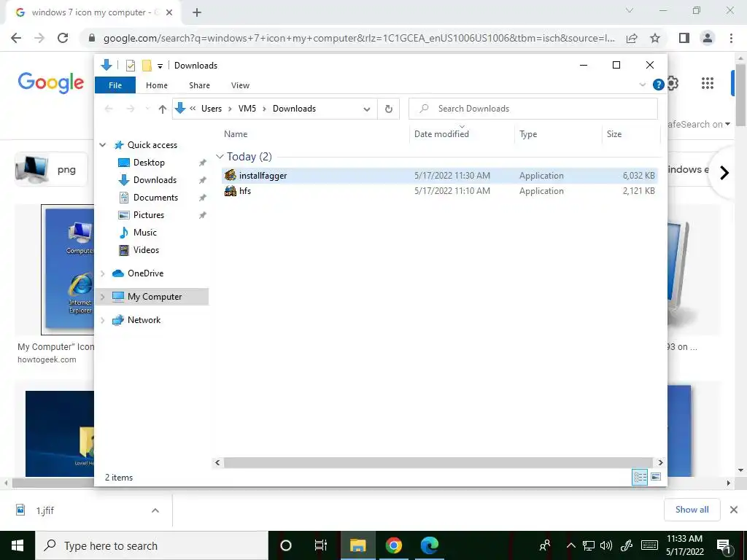Select the hfs application file
747x560 pixels.
[x=439, y=191]
